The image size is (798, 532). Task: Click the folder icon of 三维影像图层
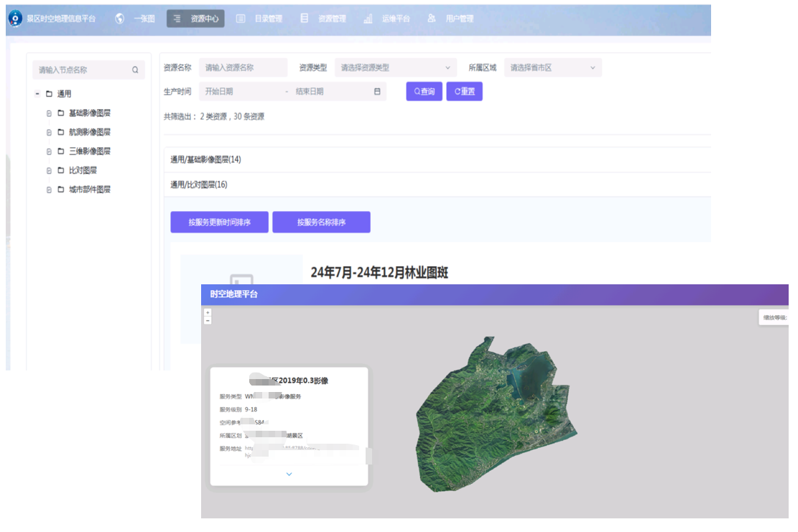click(60, 151)
